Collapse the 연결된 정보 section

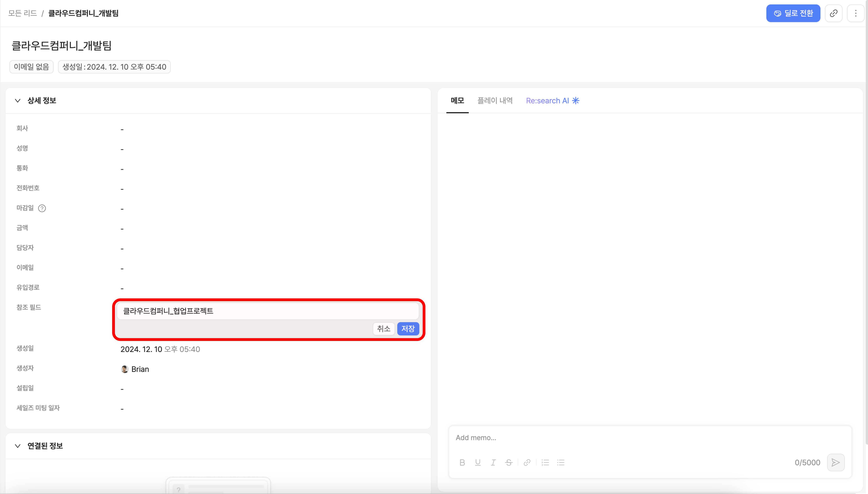pos(18,446)
